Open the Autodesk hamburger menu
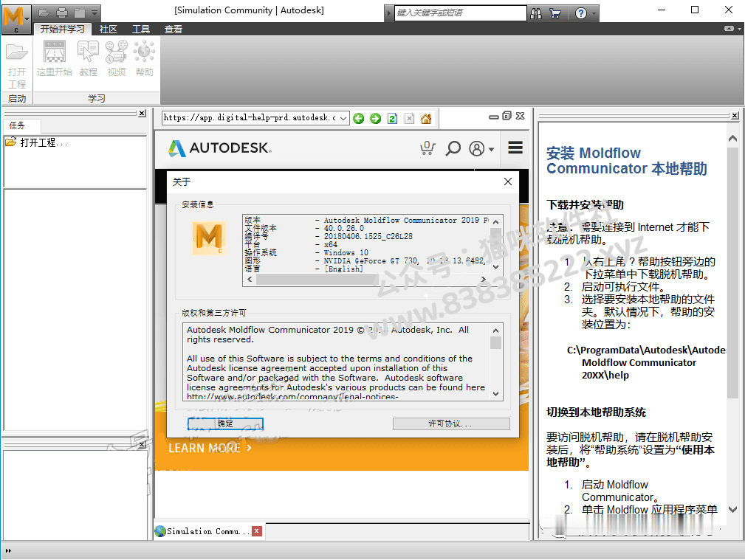Screen dimensions: 745x560 point(515,148)
